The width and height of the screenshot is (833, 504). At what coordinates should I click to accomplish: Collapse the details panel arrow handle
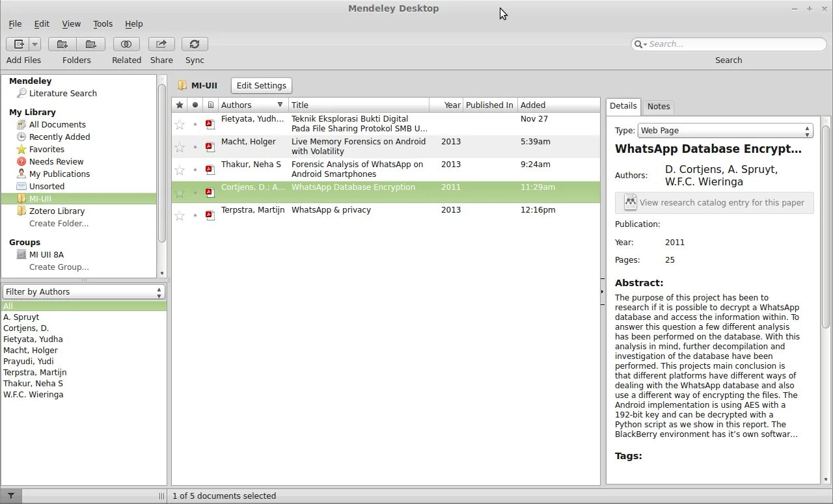point(602,292)
